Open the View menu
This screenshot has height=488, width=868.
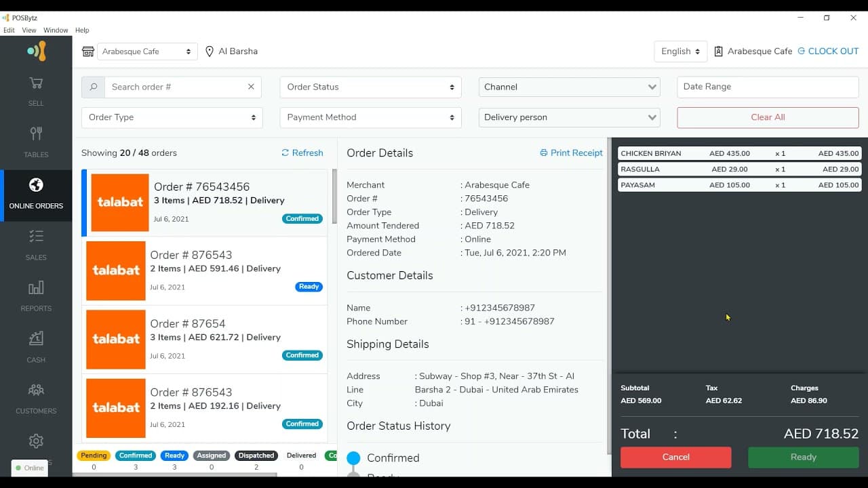pos(29,30)
